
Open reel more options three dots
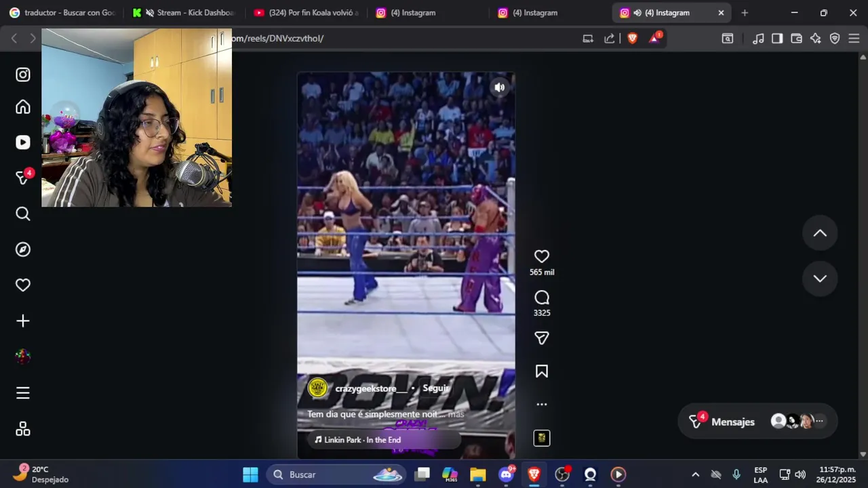coord(542,404)
